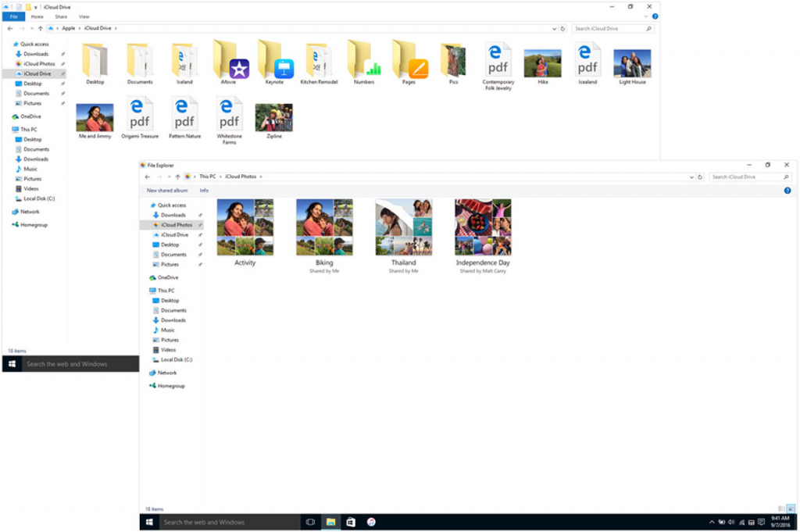Click the New shared album button
Screen dimensions: 800x532
click(167, 191)
